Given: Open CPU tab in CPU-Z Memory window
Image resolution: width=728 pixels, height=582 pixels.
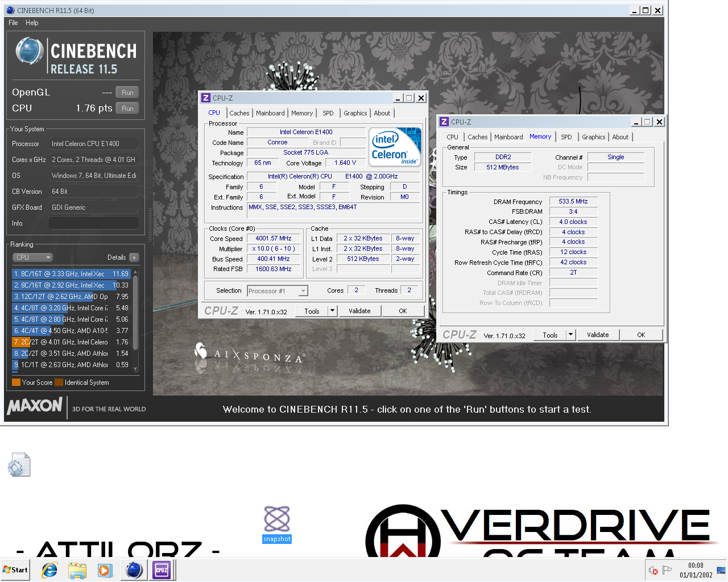Looking at the screenshot, I should pos(453,137).
